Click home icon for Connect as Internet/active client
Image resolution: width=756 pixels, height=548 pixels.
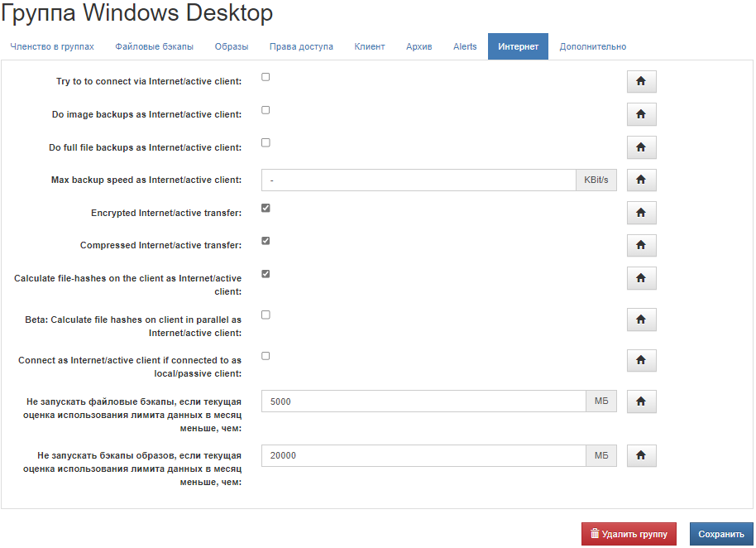641,360
